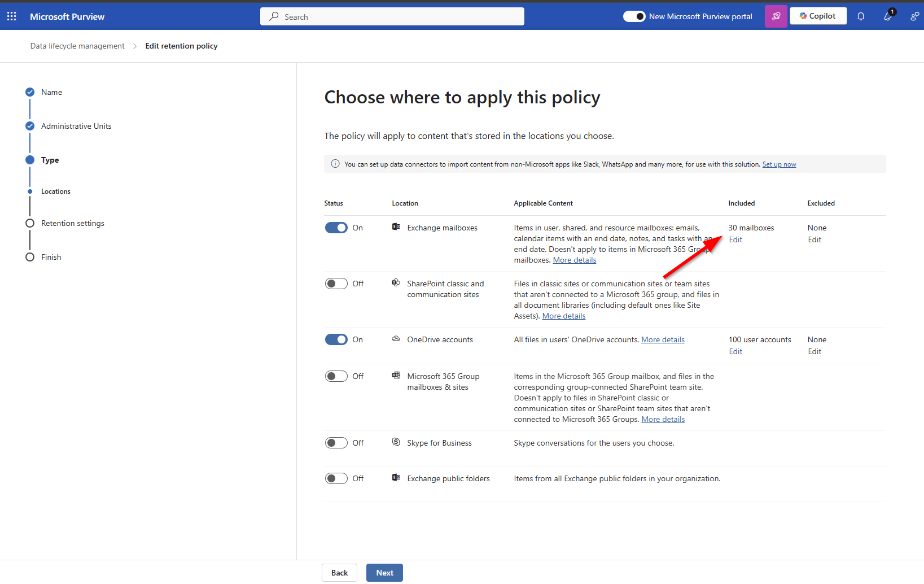This screenshot has width=924, height=584.
Task: Click inside the Search field
Action: [x=392, y=16]
